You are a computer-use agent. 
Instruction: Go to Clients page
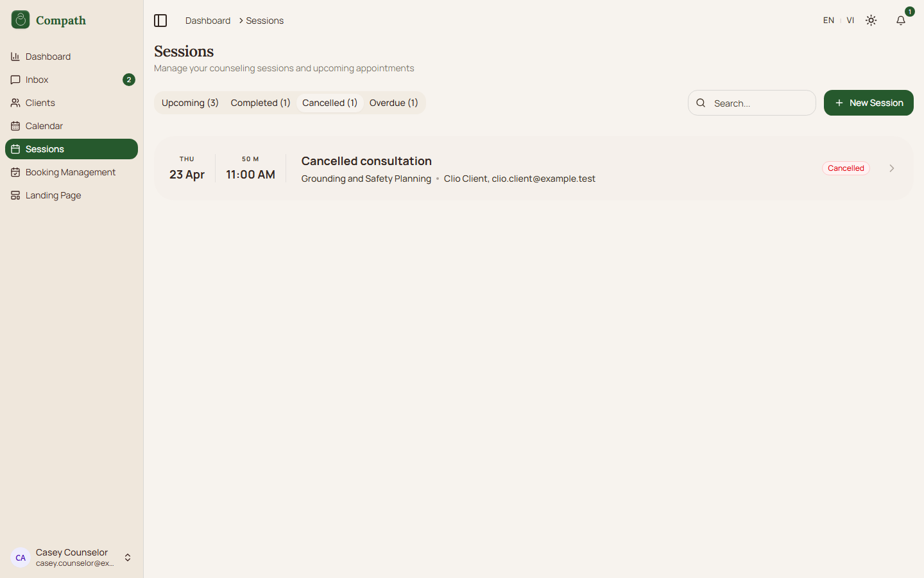(x=40, y=103)
